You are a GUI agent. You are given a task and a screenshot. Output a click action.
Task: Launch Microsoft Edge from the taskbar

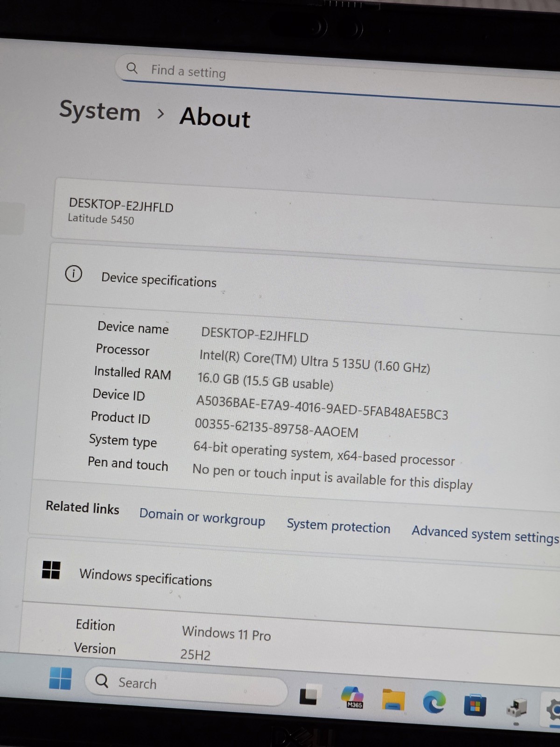pos(434,702)
